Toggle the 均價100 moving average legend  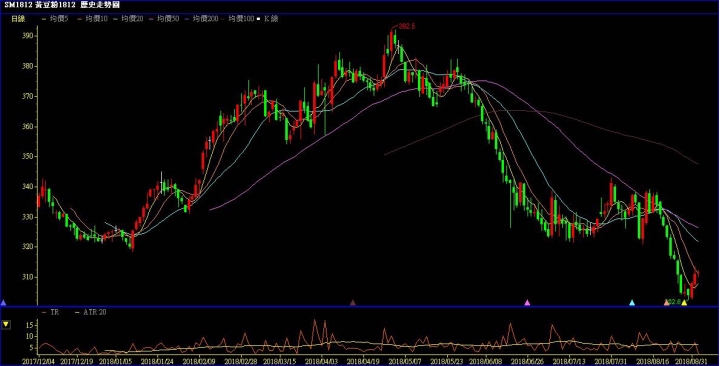point(237,19)
